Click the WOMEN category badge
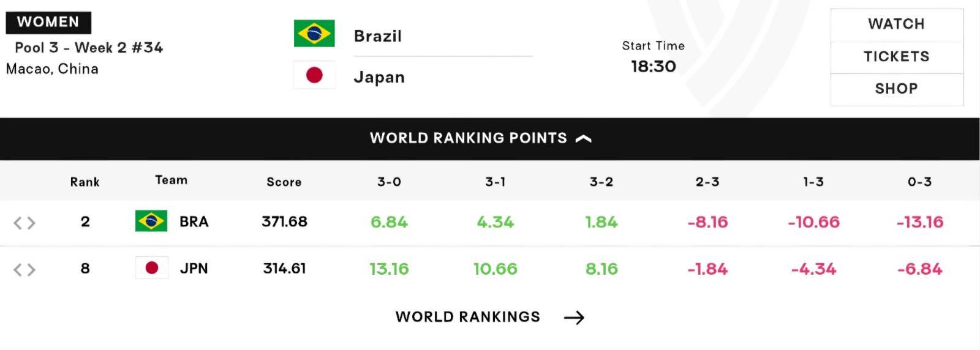980x350 pixels. click(48, 22)
